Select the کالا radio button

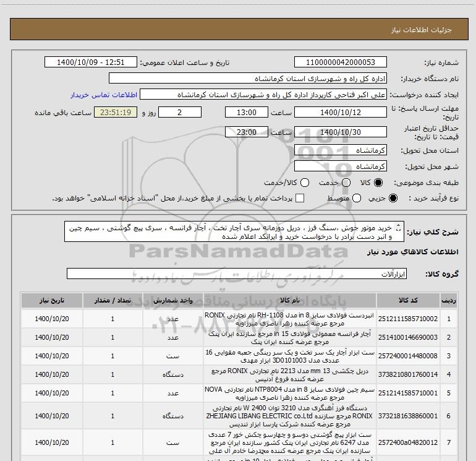click(x=378, y=183)
